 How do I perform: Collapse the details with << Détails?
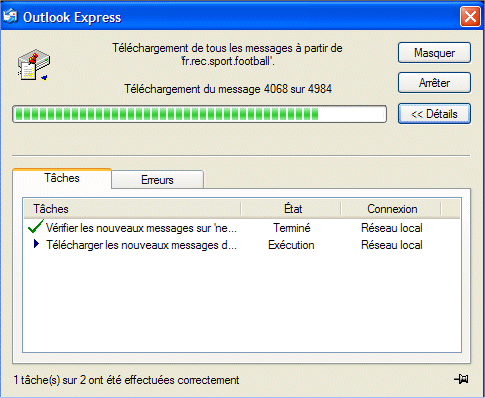[x=434, y=114]
